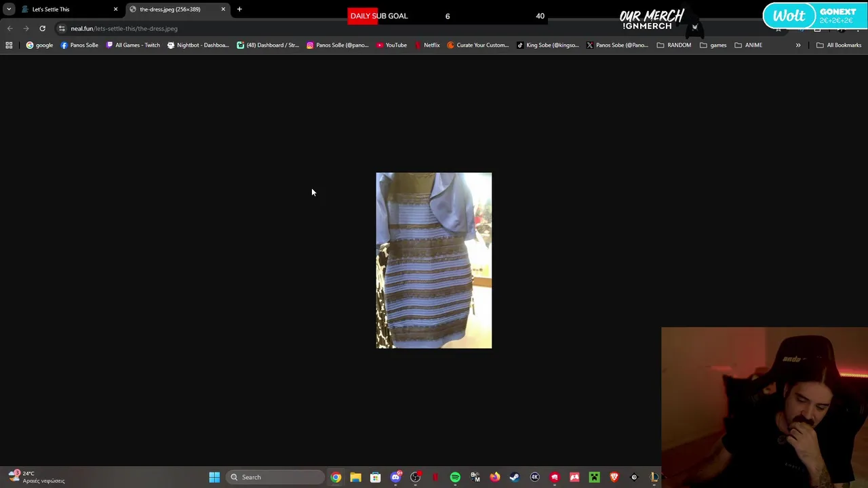Close the Let's Settle This tab
Image resolution: width=868 pixels, height=488 pixels.
[115, 9]
